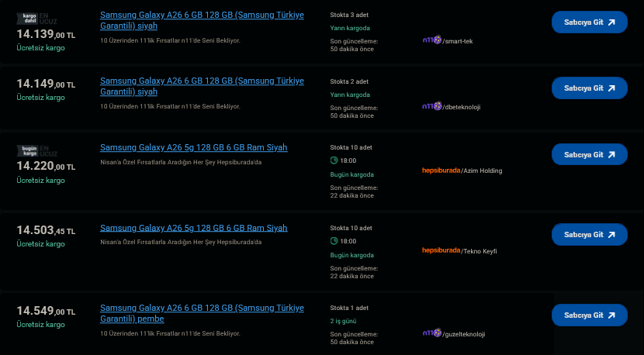Click the price 14.220,00 TL
Screen dimensions: 644x355
46,166
